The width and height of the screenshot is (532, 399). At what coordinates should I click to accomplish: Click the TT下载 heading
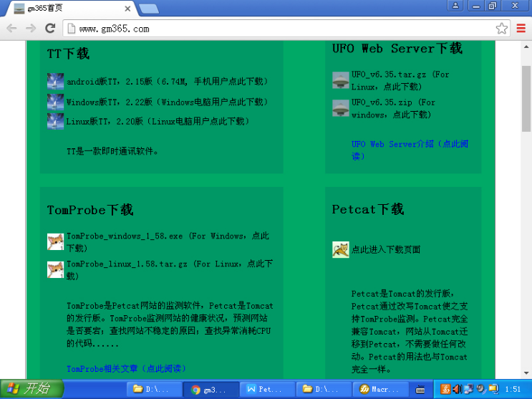[x=68, y=54]
